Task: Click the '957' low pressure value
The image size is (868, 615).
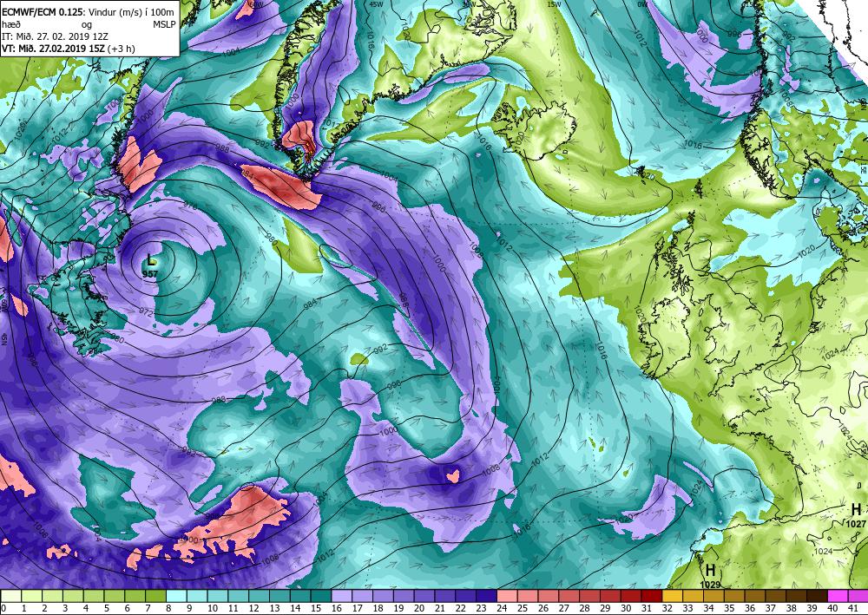Action: (x=150, y=274)
